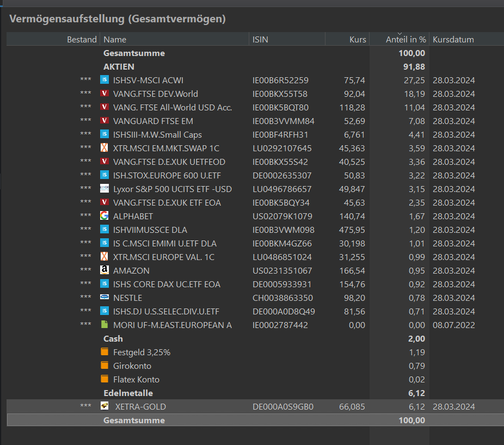
Task: Click the iShares icon beside ISHS.DJ U.S.SELEC.DIV.U.ETF
Action: tap(105, 311)
